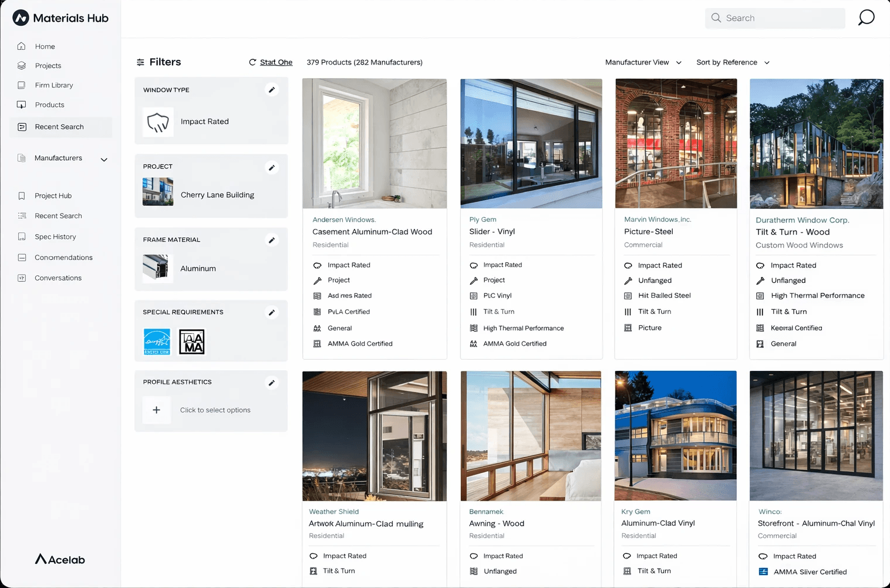Screen dimensions: 890x588
Task: Click the Start Ohe reset link
Action: pyautogui.click(x=276, y=62)
